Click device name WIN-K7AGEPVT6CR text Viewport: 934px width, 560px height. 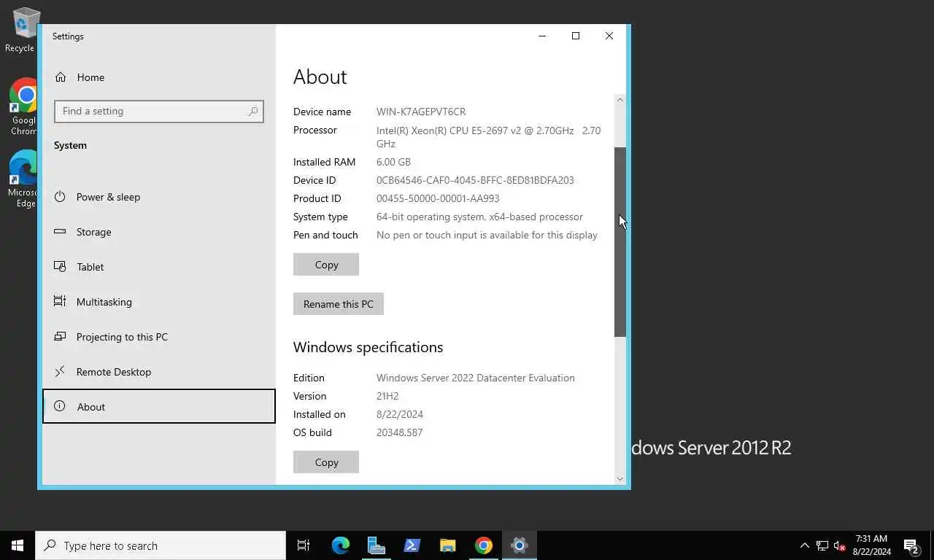pos(421,112)
